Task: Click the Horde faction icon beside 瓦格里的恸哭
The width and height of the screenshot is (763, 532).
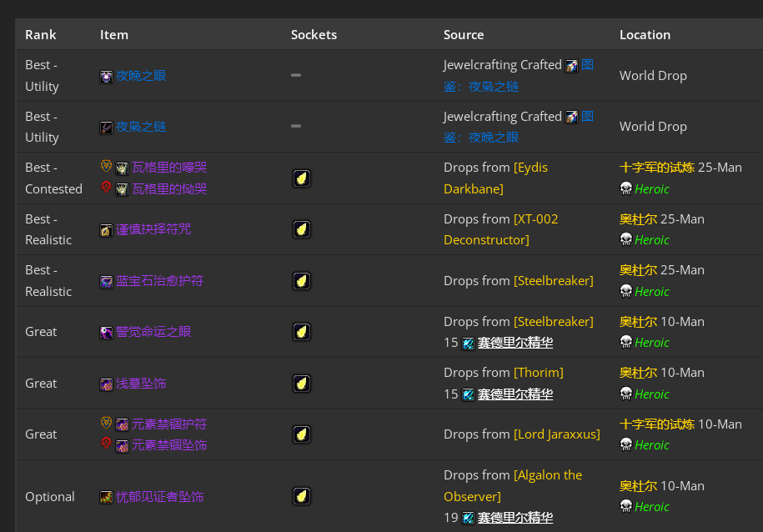Action: coord(106,187)
